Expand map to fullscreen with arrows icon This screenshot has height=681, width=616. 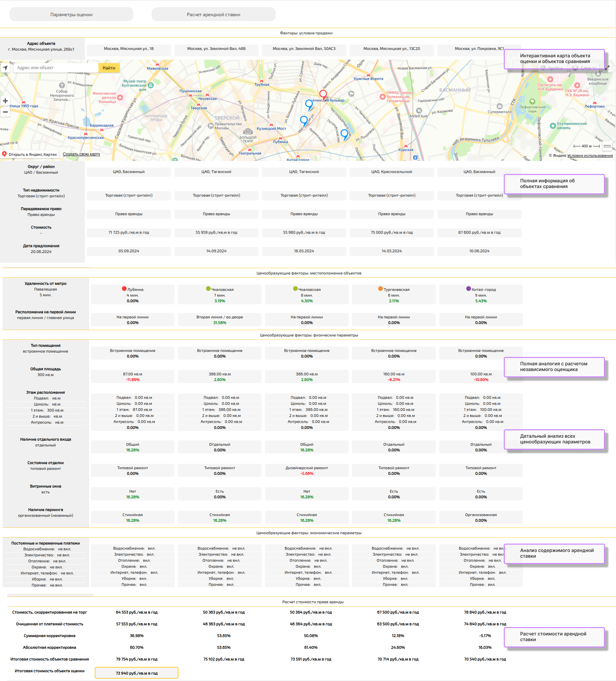(x=607, y=68)
